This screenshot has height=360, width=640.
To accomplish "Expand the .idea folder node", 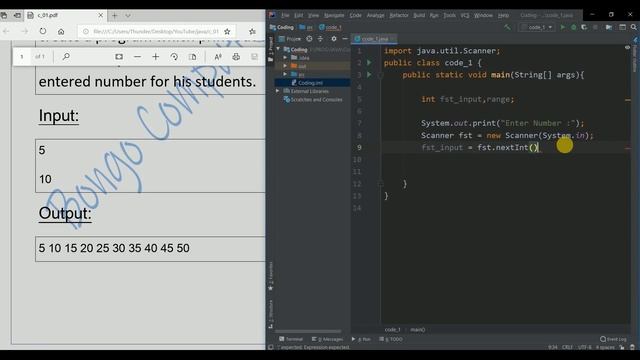I will coord(285,58).
